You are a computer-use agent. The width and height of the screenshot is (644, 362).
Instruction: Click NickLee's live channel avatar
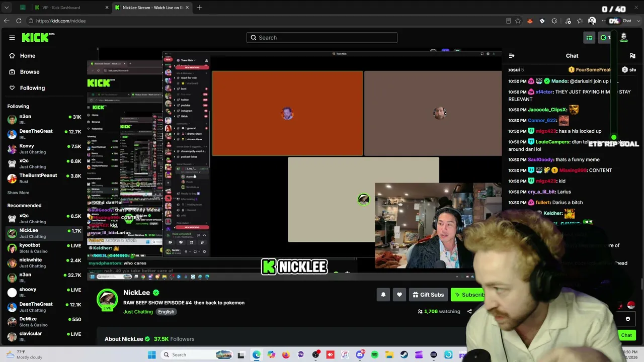point(107,300)
